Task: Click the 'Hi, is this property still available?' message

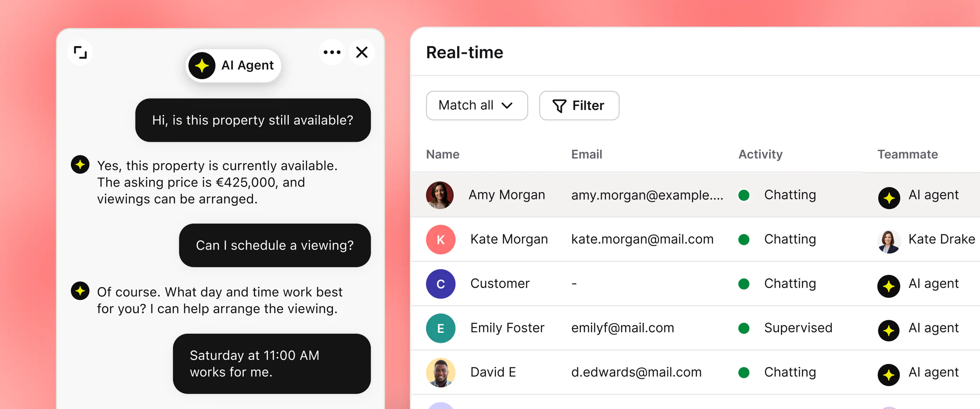Action: coord(253,120)
